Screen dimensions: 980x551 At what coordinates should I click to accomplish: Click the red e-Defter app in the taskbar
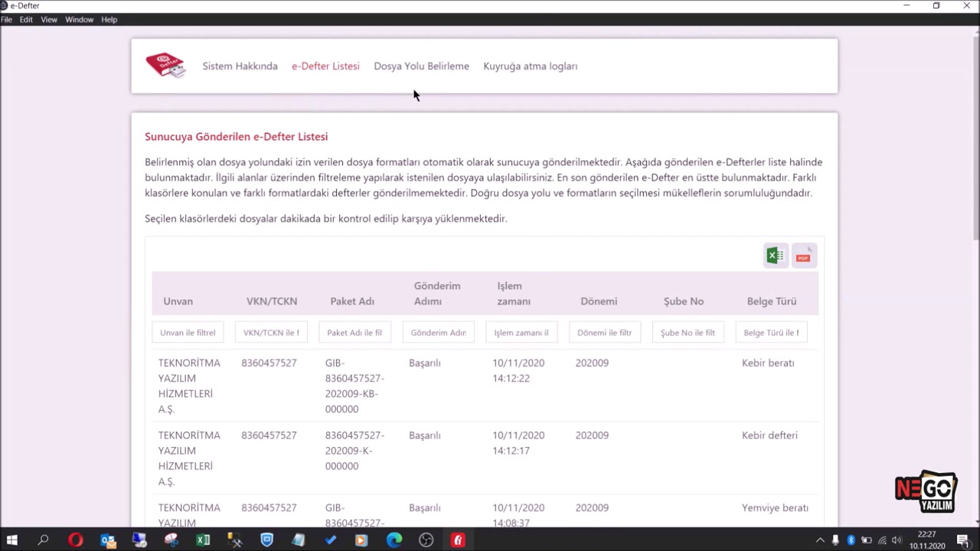coord(458,540)
